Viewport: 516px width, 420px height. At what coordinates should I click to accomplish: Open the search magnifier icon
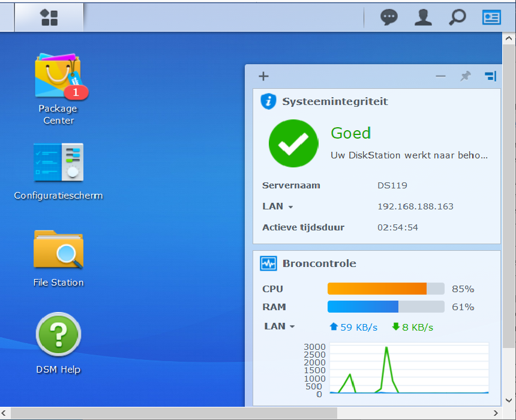pos(457,17)
